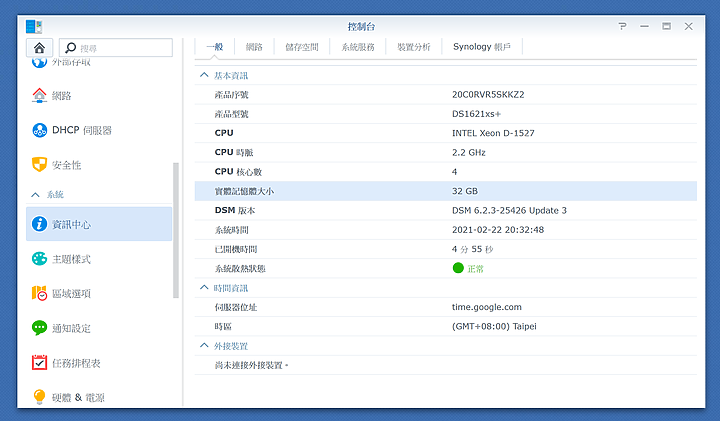Click into the 搜尋 search field

(x=116, y=48)
